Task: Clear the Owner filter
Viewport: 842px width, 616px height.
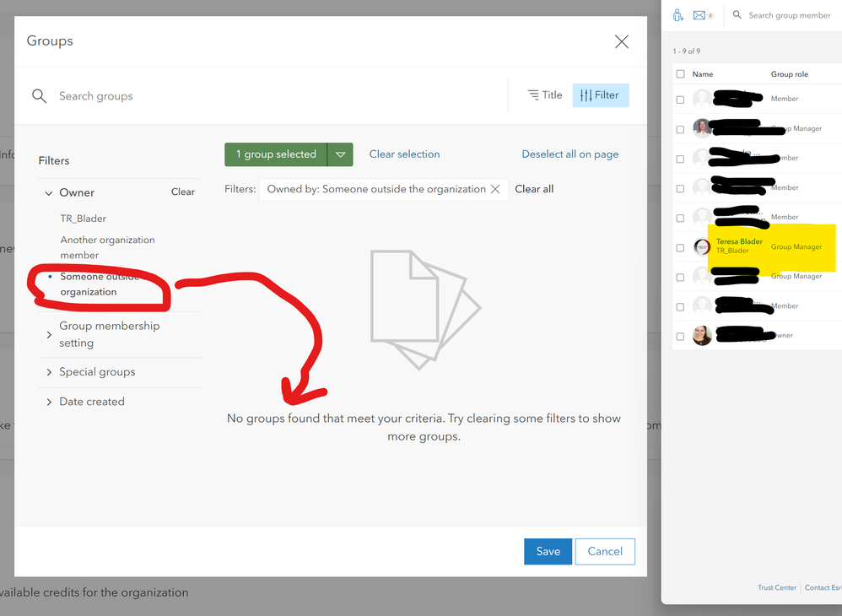Action: tap(182, 192)
